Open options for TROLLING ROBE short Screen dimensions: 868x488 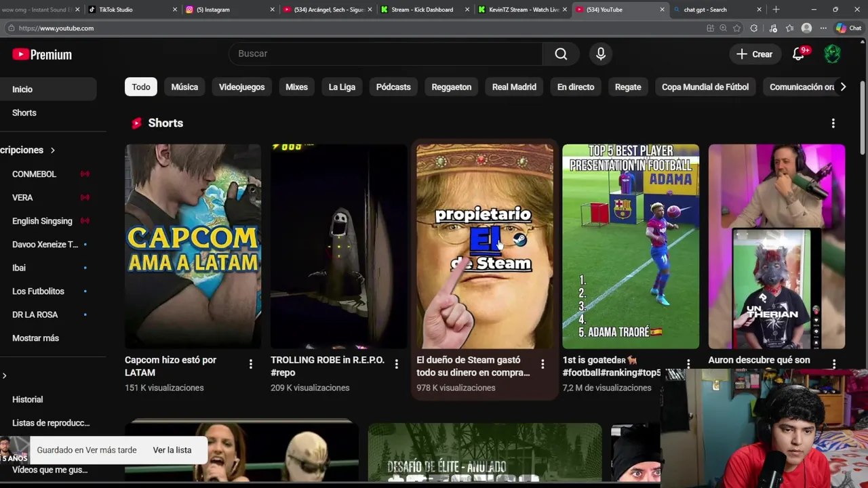(x=397, y=364)
